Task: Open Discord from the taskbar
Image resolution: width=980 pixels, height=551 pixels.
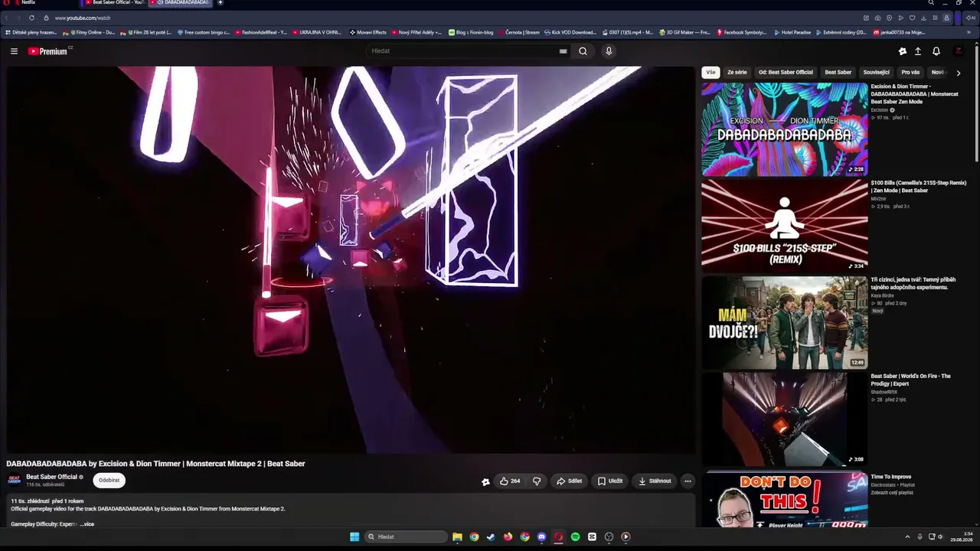Action: click(x=541, y=536)
